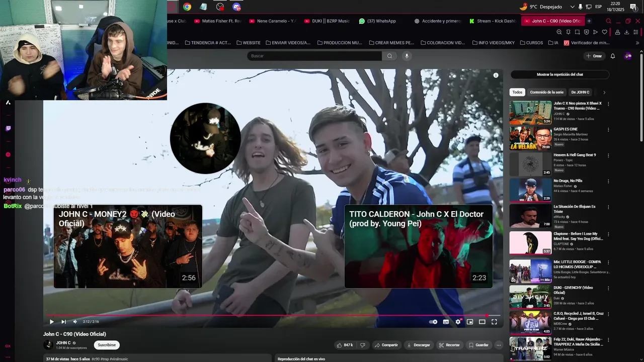Save the video with Guardar
The width and height of the screenshot is (644, 362).
pyautogui.click(x=478, y=345)
